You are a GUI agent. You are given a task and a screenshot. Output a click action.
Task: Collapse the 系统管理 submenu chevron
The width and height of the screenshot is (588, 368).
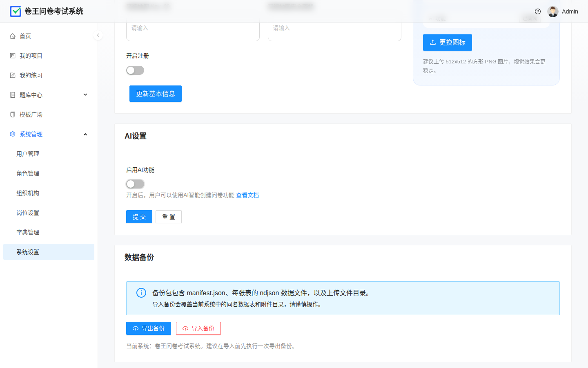click(x=85, y=134)
